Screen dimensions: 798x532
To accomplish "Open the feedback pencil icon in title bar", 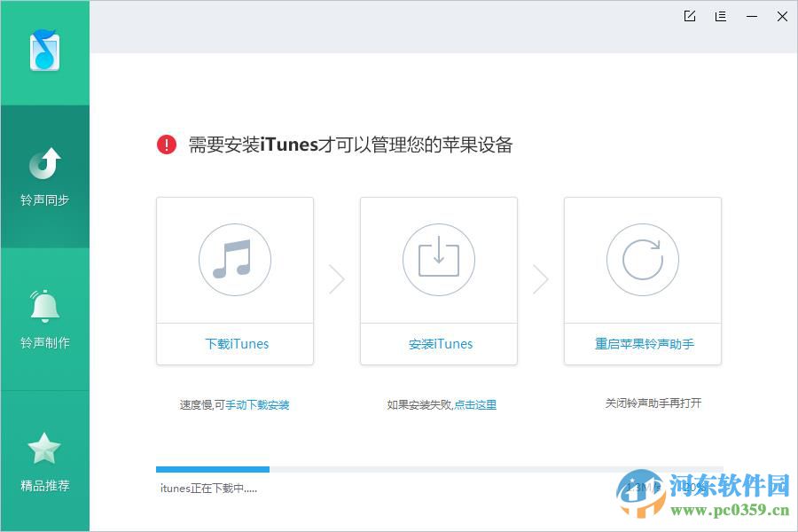I will (x=689, y=16).
